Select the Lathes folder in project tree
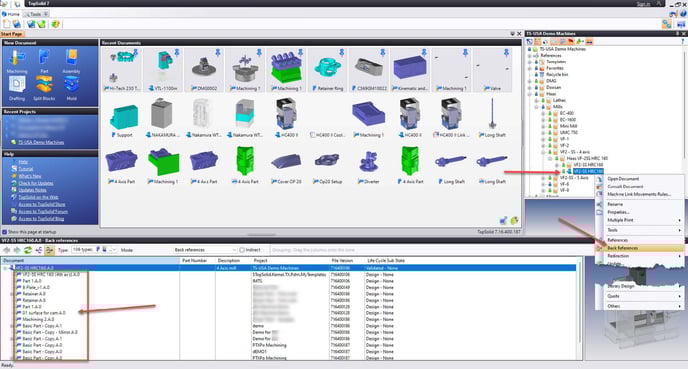Image resolution: width=688 pixels, height=369 pixels. [x=559, y=100]
